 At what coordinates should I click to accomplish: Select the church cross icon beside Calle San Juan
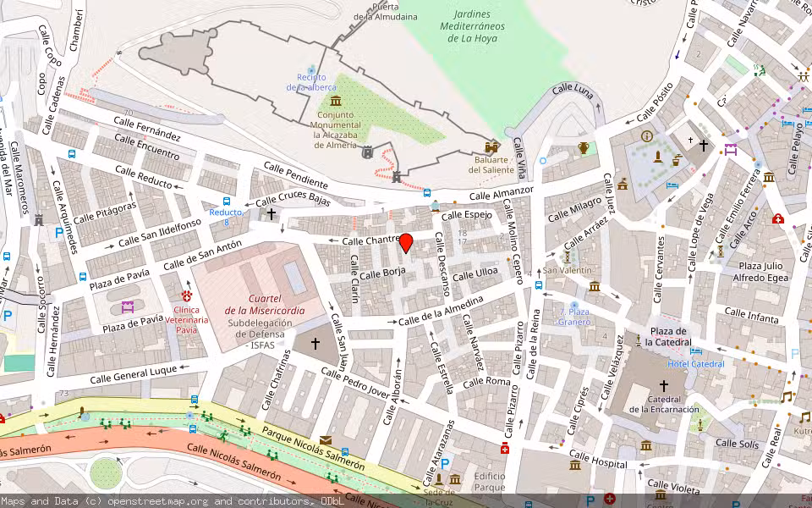(x=315, y=343)
